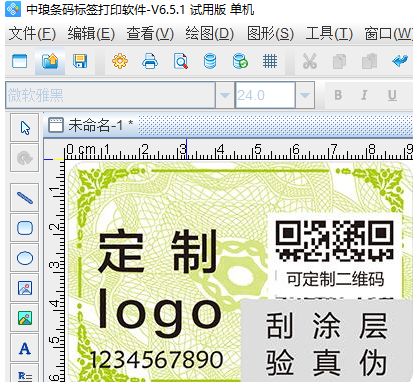Toggle the grid display icon

pyautogui.click(x=270, y=61)
